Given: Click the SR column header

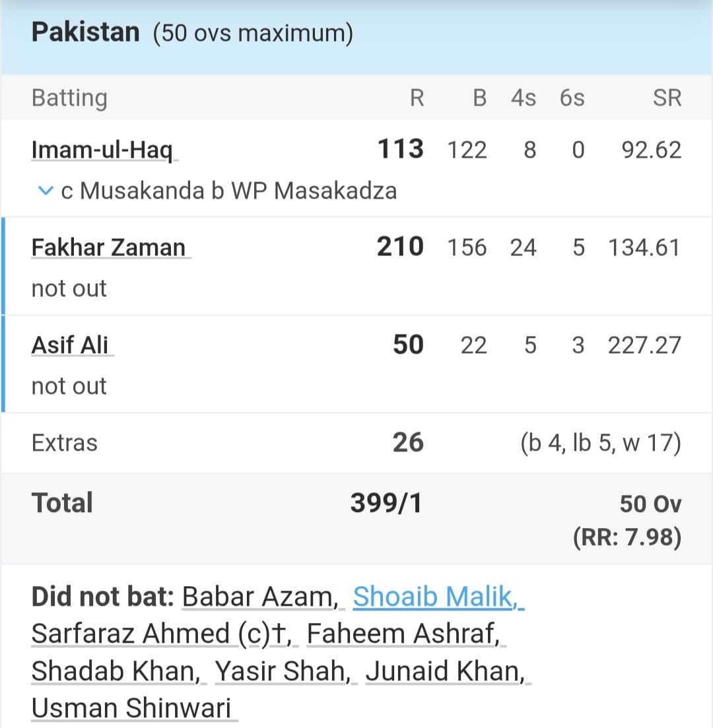Looking at the screenshot, I should tap(667, 98).
